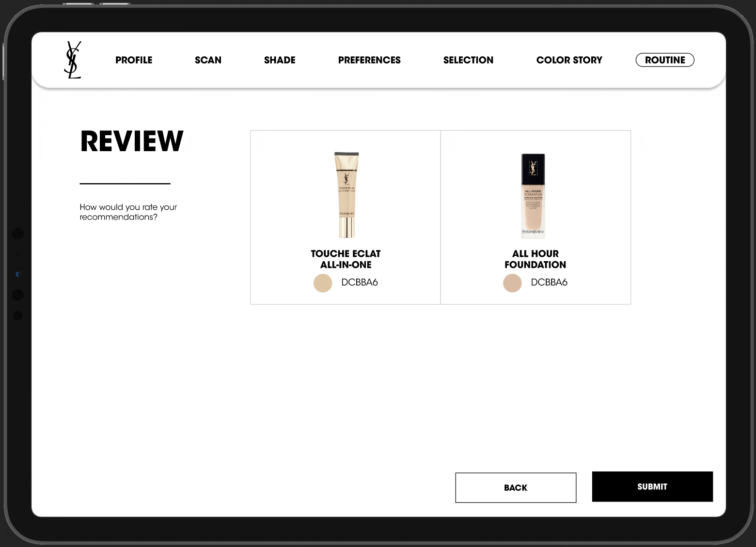756x547 pixels.
Task: Switch to the Shade step
Action: point(280,60)
